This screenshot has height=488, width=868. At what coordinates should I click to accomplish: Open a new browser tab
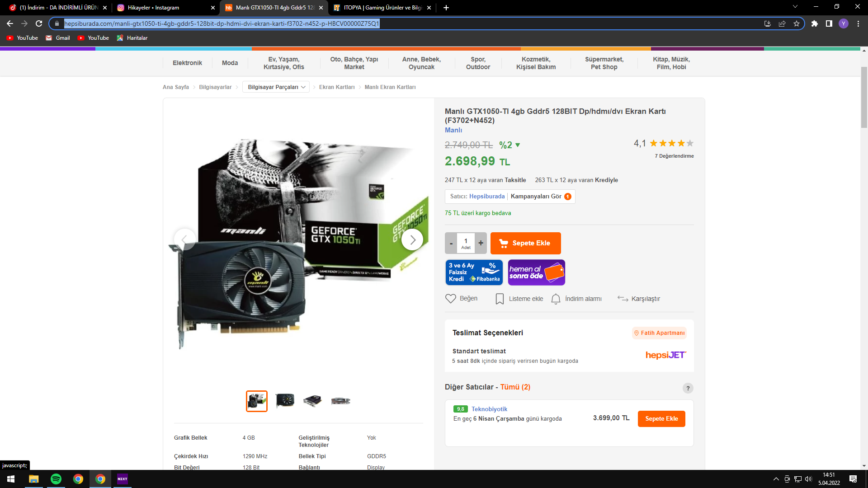(x=446, y=8)
